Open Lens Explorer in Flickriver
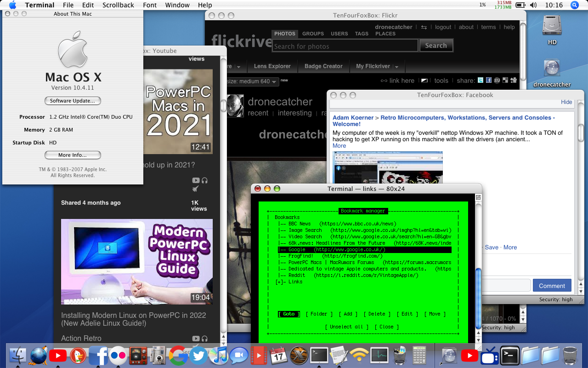The image size is (588, 368). pyautogui.click(x=272, y=66)
